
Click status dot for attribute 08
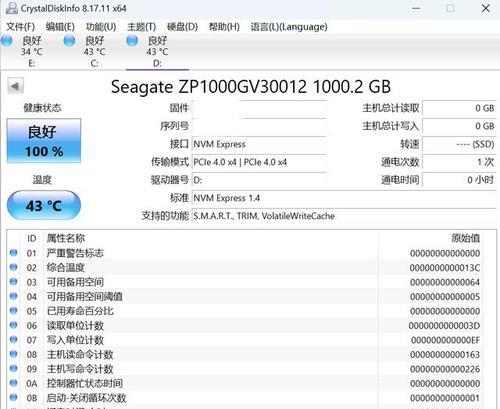click(x=14, y=354)
